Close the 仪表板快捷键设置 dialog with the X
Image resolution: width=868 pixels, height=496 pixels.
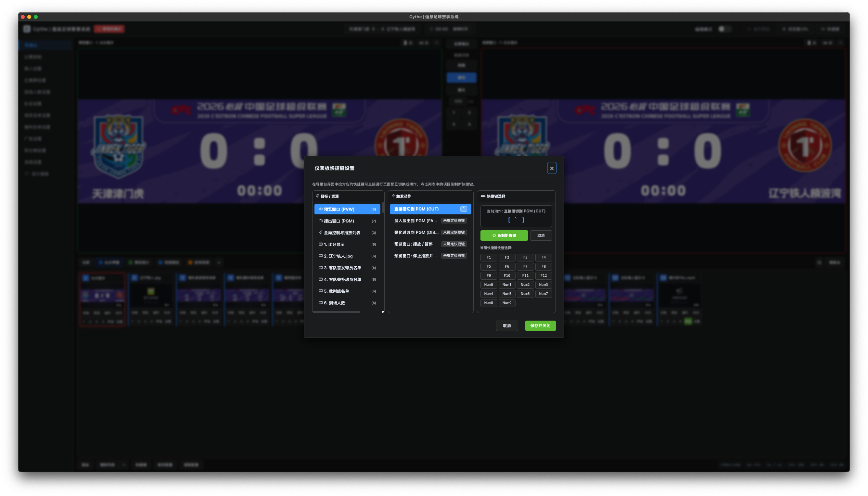[552, 168]
